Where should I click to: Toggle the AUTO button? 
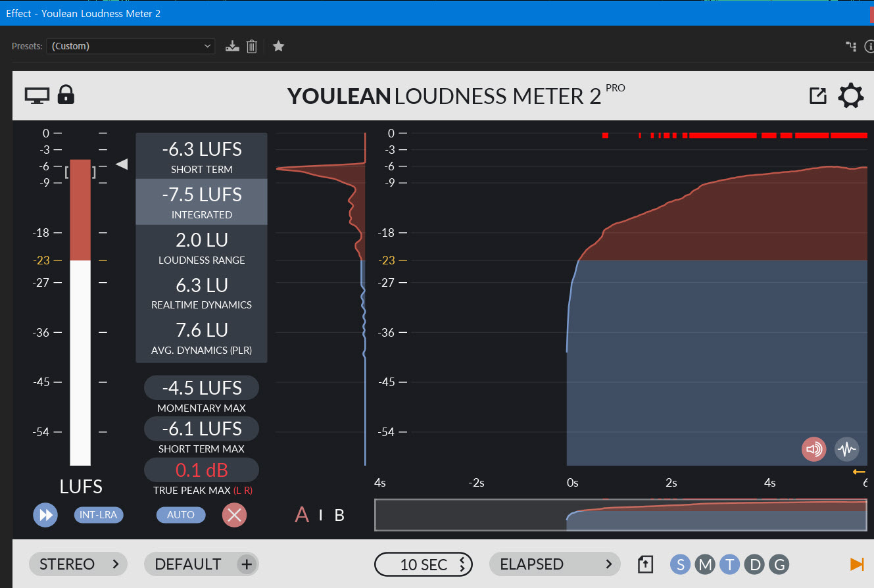coord(181,515)
